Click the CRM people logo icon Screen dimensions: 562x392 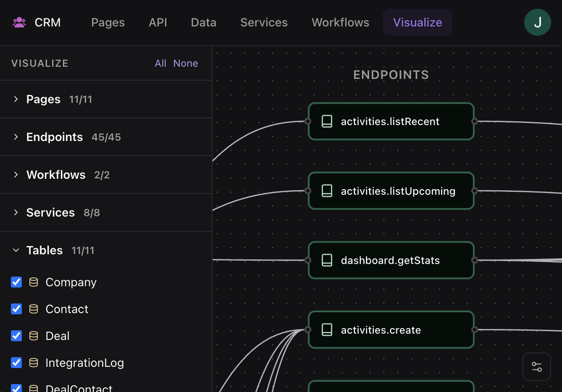pos(19,22)
